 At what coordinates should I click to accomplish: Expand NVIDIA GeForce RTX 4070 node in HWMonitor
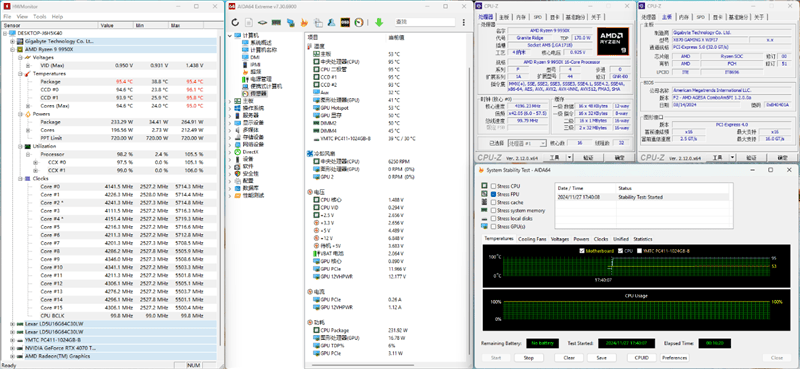click(x=12, y=348)
